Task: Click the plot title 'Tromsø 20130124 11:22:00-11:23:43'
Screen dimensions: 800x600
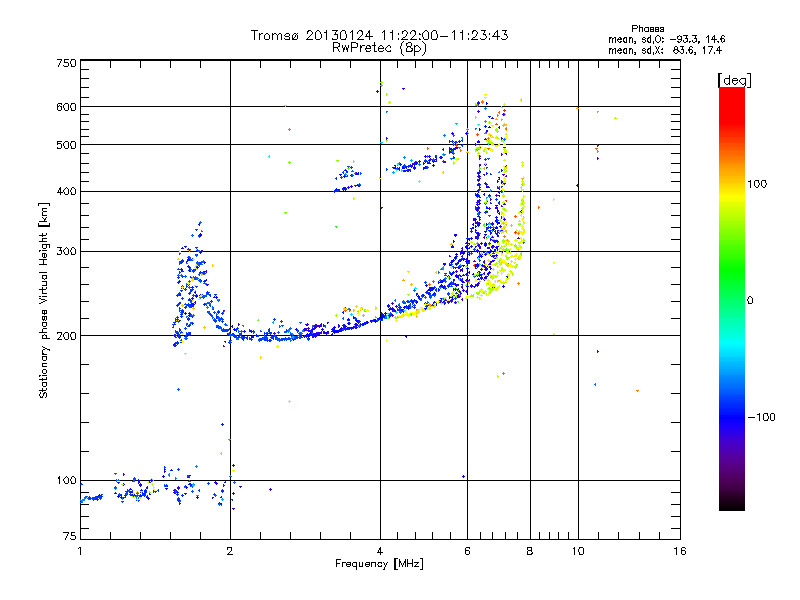Action: point(379,35)
